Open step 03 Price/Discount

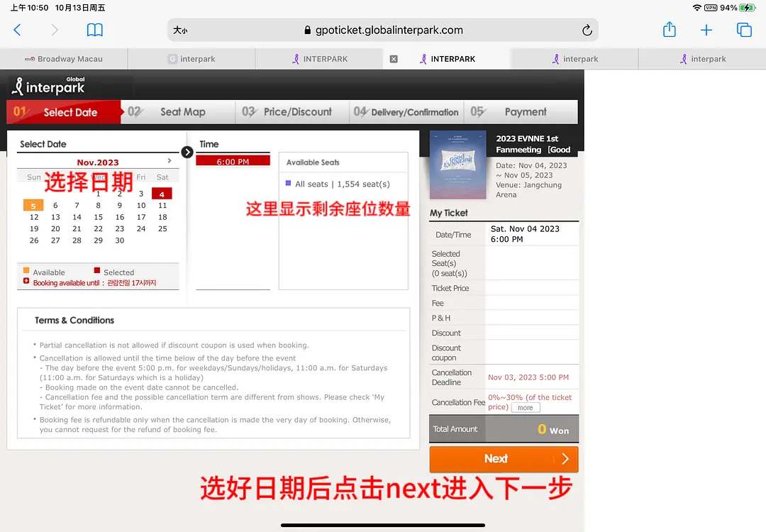click(x=292, y=112)
